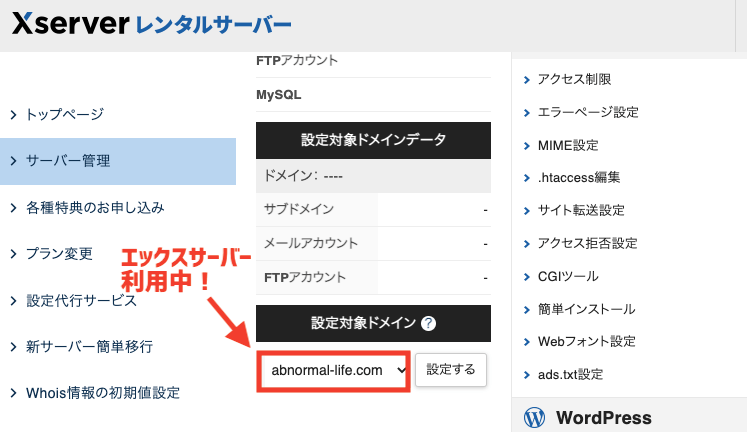Open アクセス制限 link
Screen dimensions: 747x432
coord(575,80)
